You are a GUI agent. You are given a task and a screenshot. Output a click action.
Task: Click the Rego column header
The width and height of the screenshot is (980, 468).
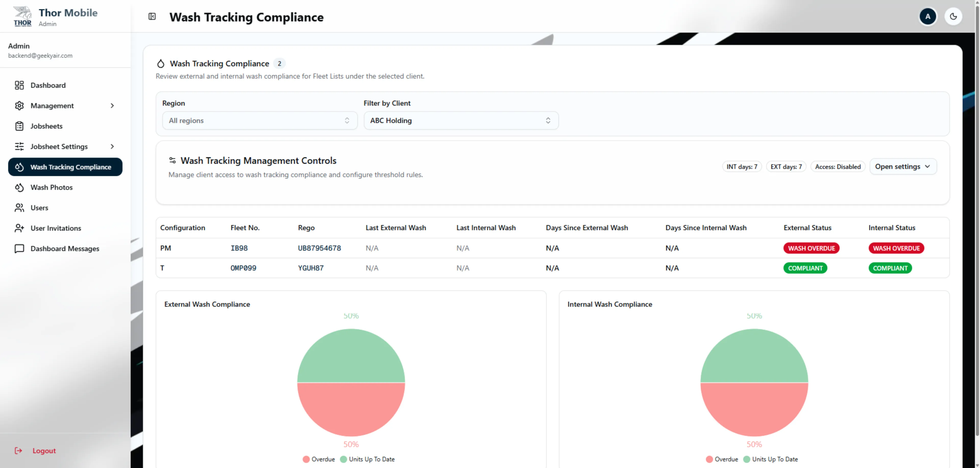(x=306, y=228)
